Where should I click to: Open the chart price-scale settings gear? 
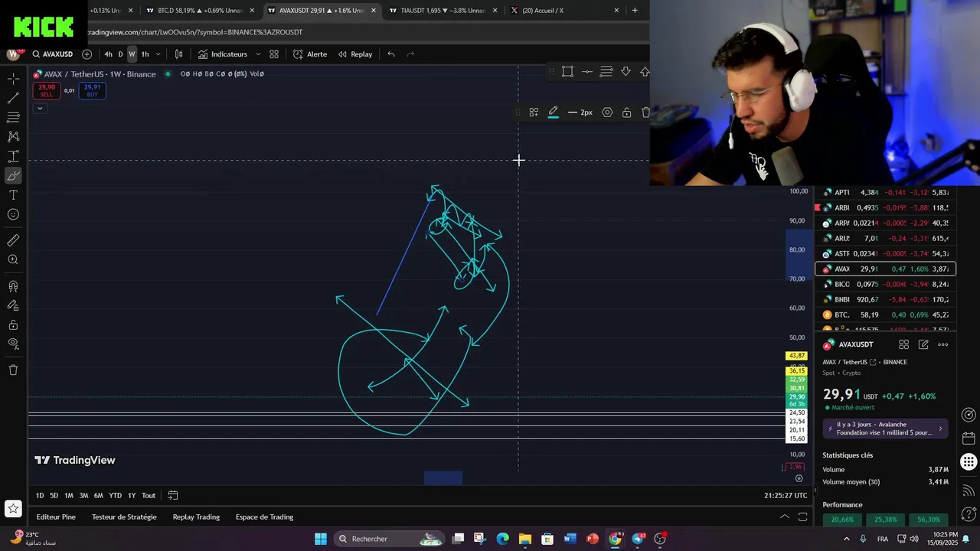[x=799, y=478]
